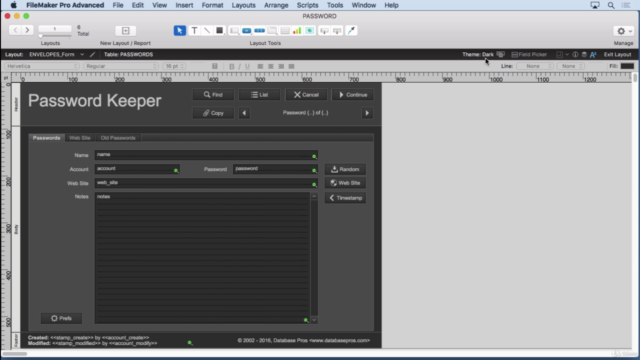The height and width of the screenshot is (360, 640).
Task: Open the Layouts menu
Action: pyautogui.click(x=243, y=5)
